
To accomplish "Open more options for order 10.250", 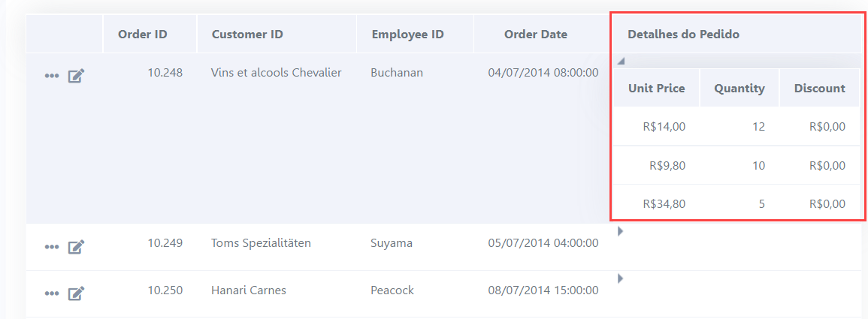I will [52, 293].
